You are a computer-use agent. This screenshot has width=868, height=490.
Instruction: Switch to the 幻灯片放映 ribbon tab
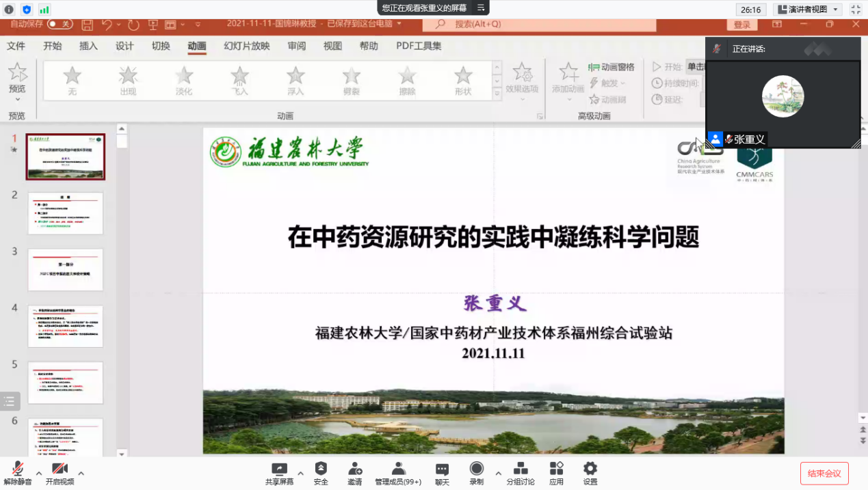246,46
